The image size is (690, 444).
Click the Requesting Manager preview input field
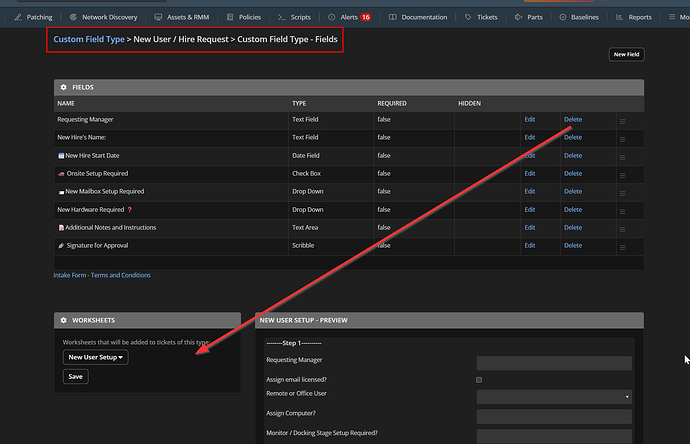(554, 363)
